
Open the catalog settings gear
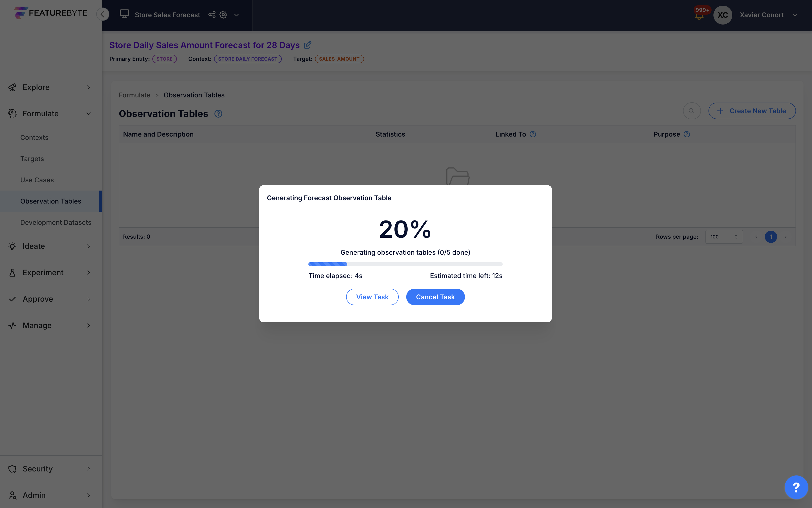click(223, 14)
